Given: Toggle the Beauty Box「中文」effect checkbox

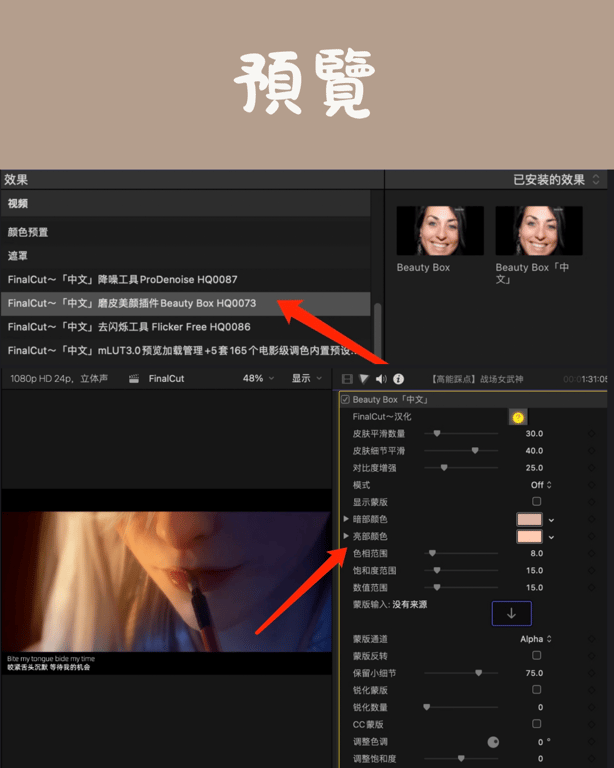Looking at the screenshot, I should [345, 400].
